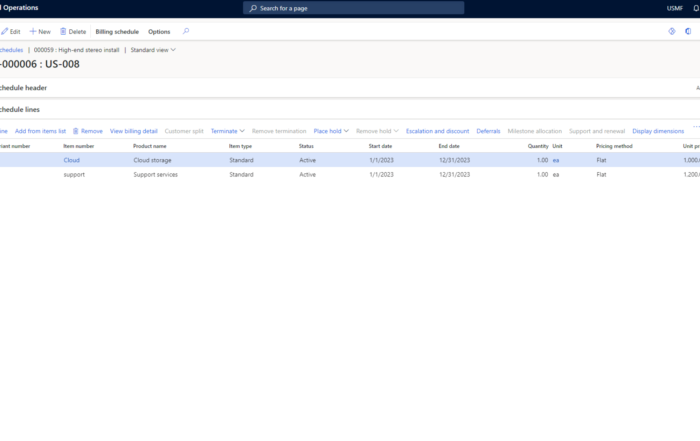Click View billing detail

133,131
